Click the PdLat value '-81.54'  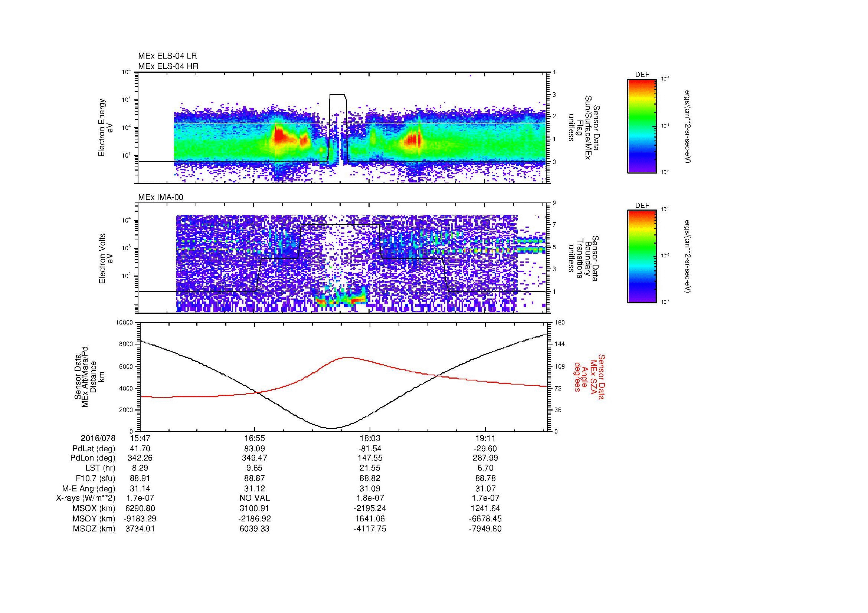tap(370, 449)
